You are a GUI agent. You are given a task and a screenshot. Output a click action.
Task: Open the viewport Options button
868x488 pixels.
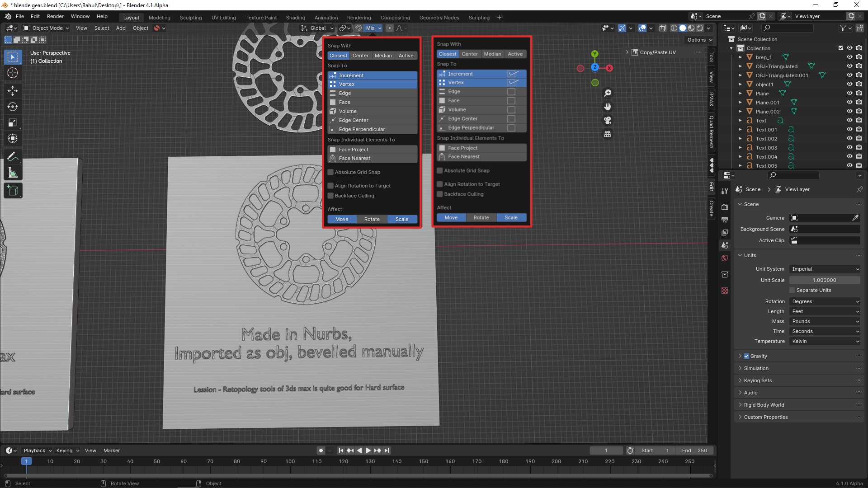699,40
